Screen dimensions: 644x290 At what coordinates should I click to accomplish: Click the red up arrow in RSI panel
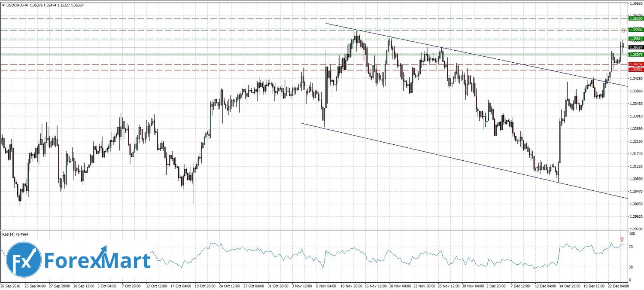click(622, 239)
